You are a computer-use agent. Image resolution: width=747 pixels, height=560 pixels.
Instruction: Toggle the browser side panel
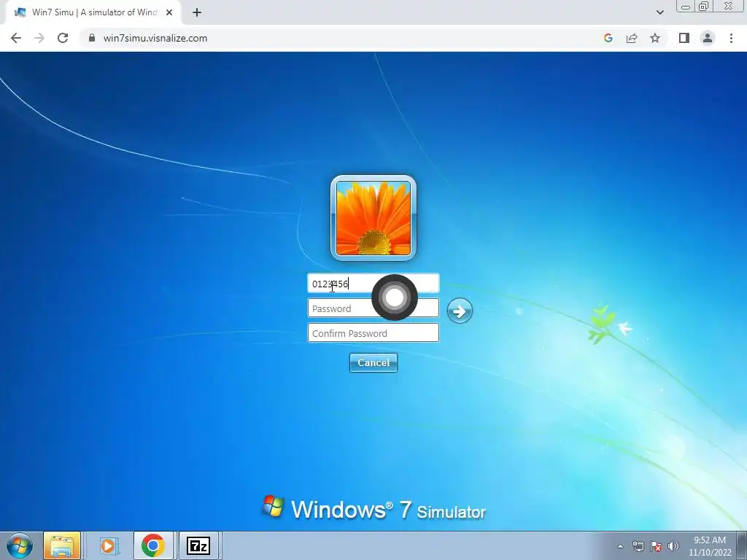click(684, 38)
